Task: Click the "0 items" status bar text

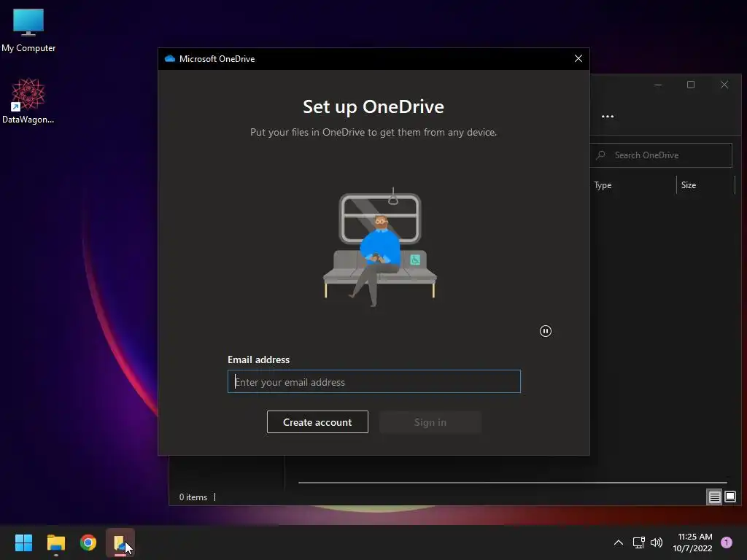Action: (x=193, y=497)
